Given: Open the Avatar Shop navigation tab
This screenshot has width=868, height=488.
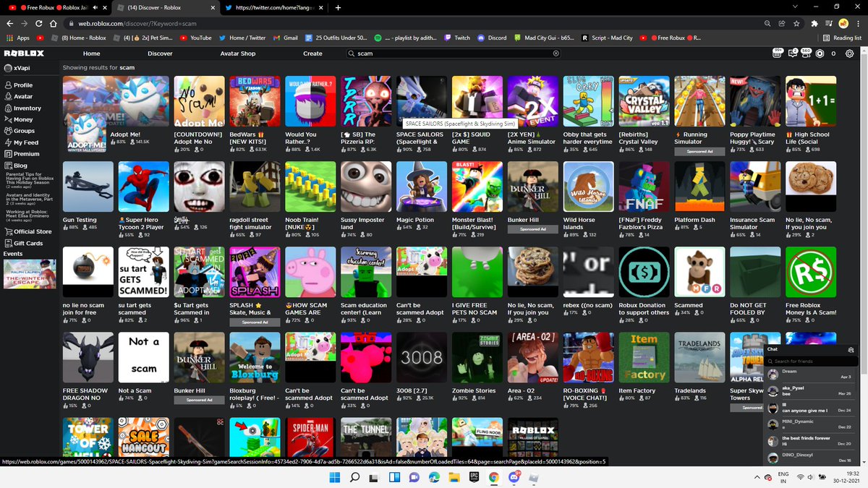Looking at the screenshot, I should pos(238,53).
